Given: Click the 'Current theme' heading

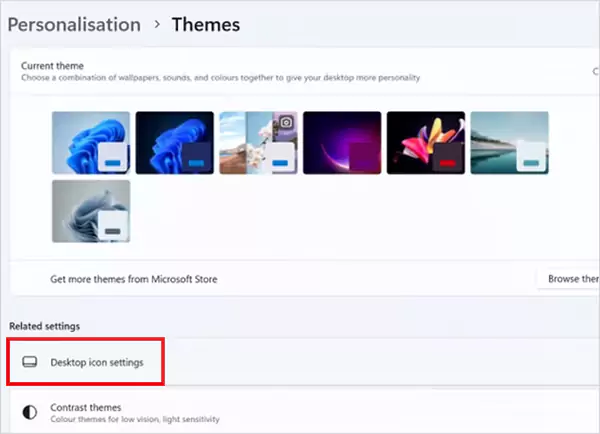Looking at the screenshot, I should pyautogui.click(x=52, y=66).
